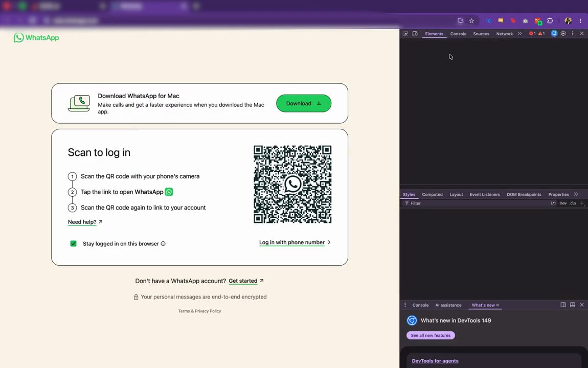The height and width of the screenshot is (368, 588).
Task: Toggle the regex (.*) filter button
Action: pyautogui.click(x=553, y=203)
